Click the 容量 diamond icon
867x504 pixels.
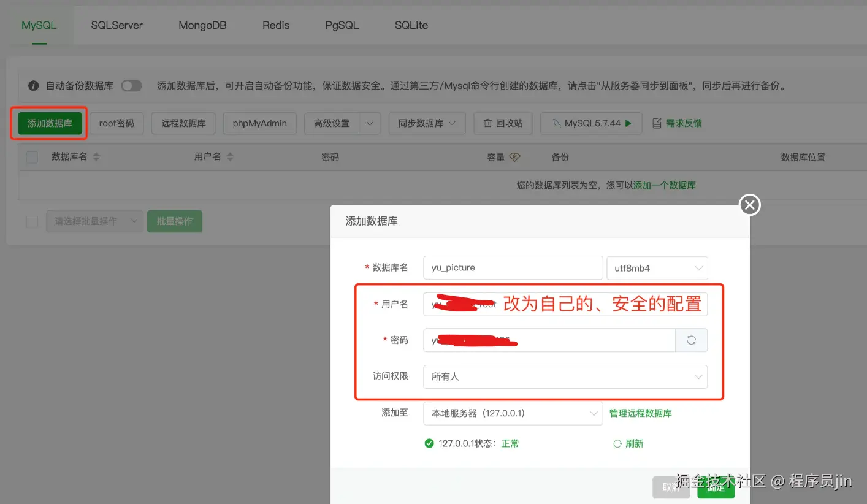pyautogui.click(x=514, y=157)
